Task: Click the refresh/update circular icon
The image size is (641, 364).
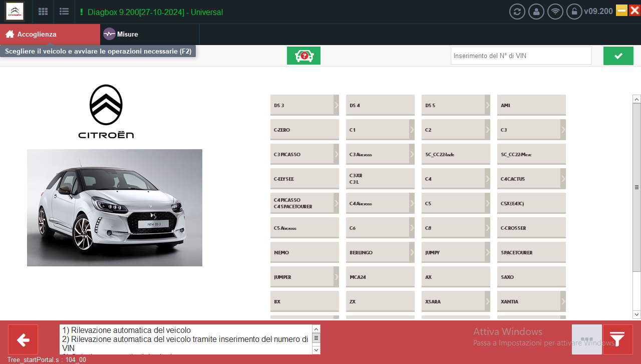Action: tap(517, 12)
